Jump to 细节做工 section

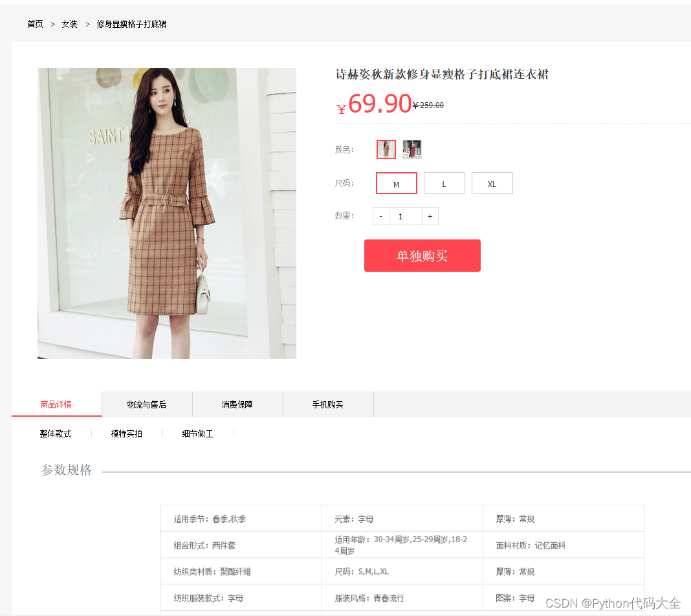click(x=198, y=434)
